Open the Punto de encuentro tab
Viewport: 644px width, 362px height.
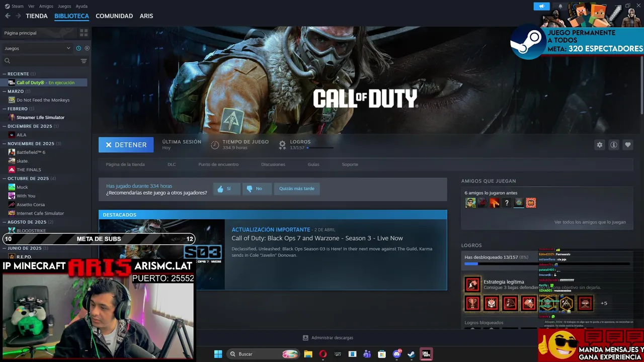point(218,164)
